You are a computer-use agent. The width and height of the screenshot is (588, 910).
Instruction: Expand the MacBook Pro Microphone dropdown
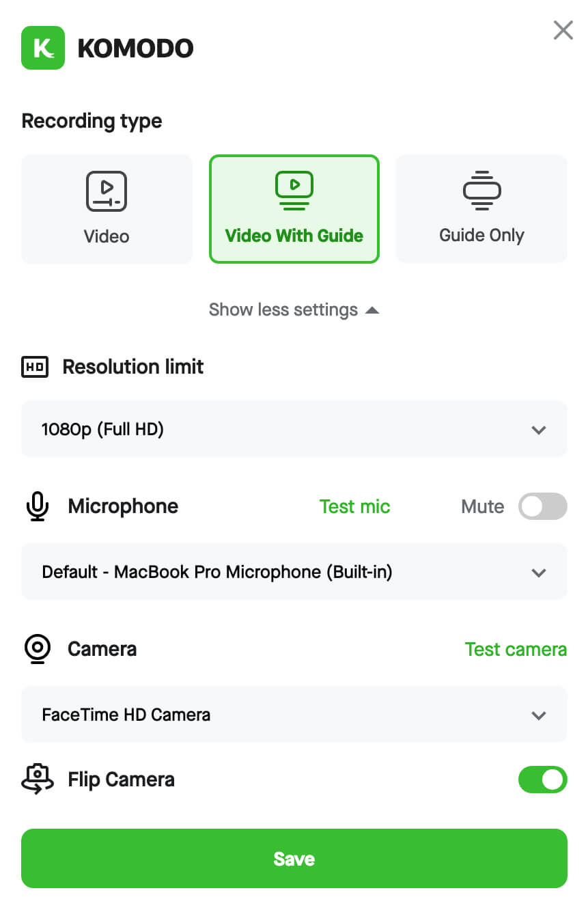[x=294, y=572]
